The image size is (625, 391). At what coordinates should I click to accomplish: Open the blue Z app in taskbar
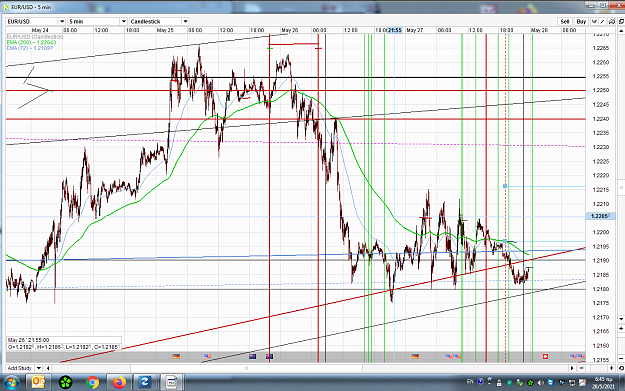[x=144, y=383]
